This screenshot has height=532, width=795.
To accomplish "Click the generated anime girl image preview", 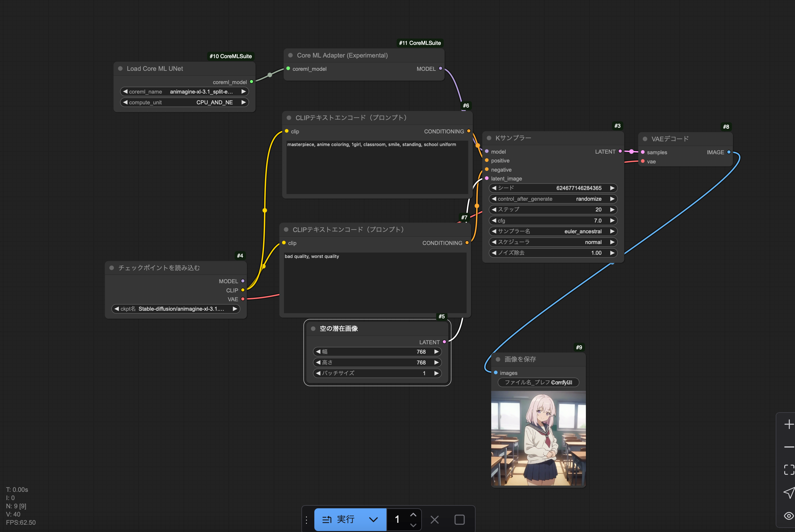I will pyautogui.click(x=538, y=438).
